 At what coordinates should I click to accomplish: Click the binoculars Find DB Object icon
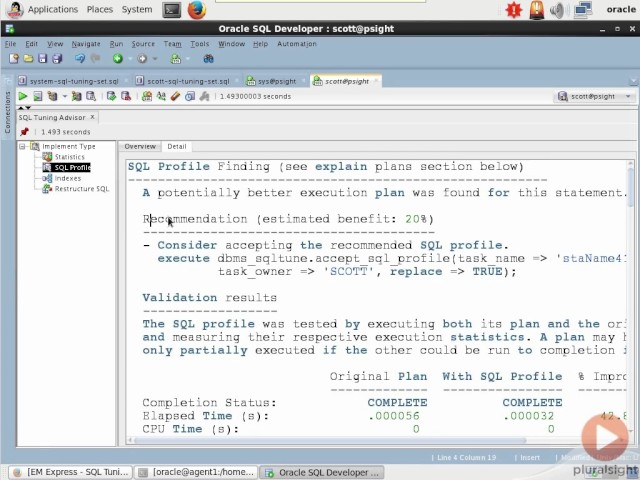click(209, 59)
